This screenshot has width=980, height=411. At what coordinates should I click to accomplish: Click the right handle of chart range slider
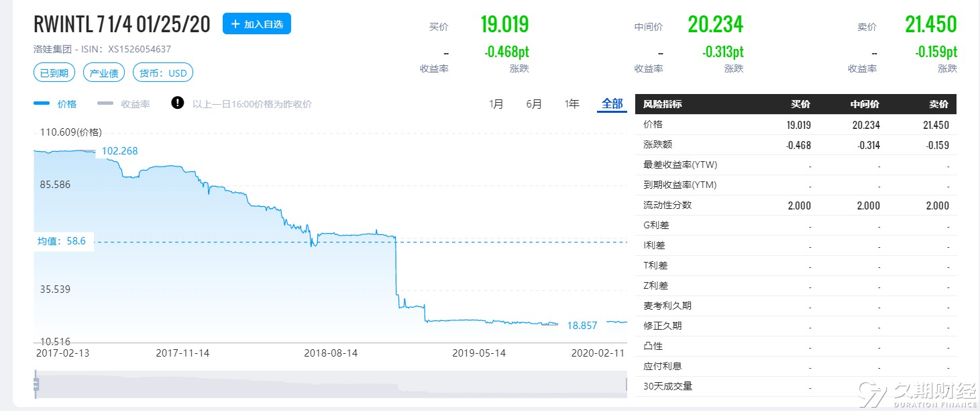[626, 384]
